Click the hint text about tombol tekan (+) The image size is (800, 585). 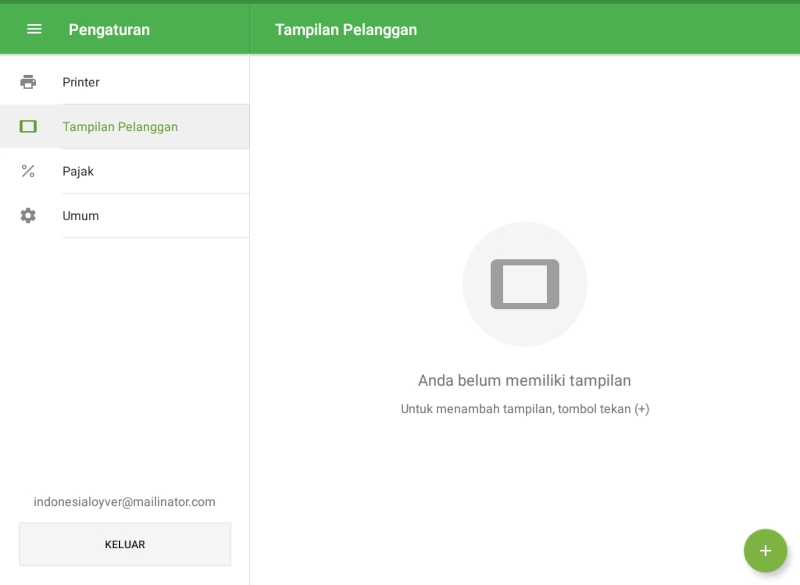[x=524, y=408]
